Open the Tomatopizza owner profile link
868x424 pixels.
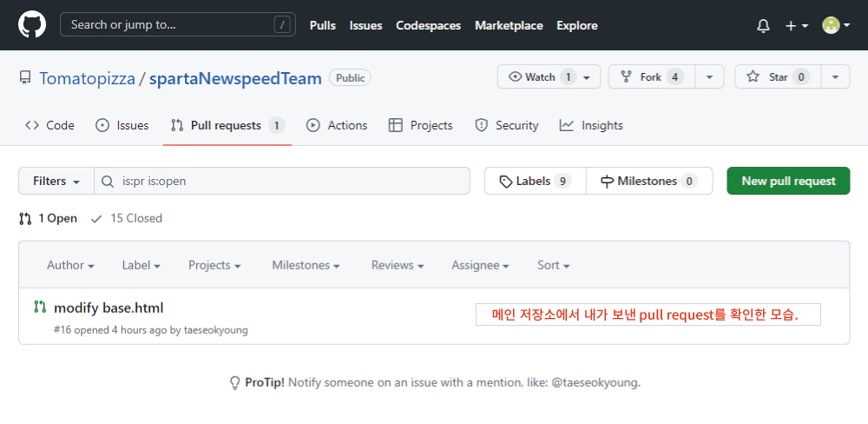tap(87, 78)
